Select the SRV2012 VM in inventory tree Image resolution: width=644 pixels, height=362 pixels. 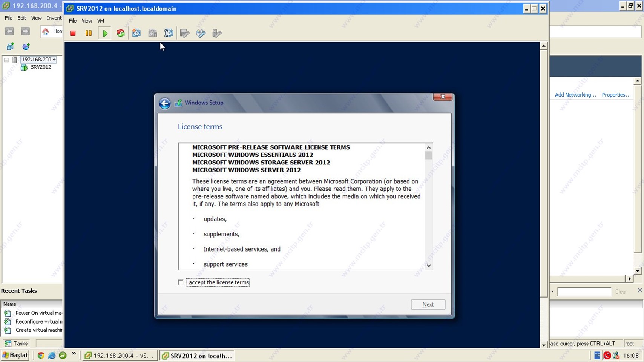[x=41, y=67]
